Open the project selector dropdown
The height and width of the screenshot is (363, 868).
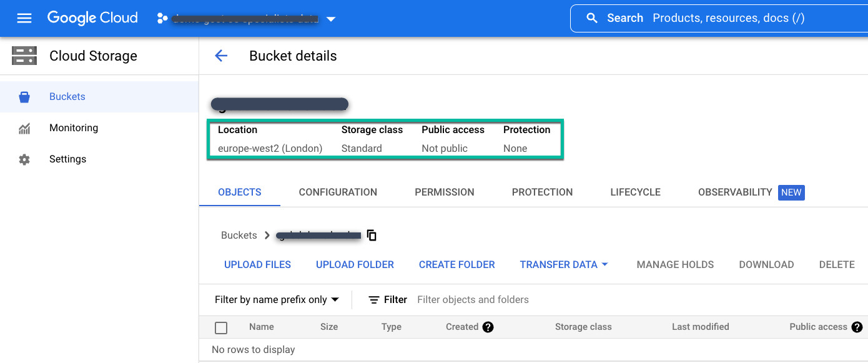click(331, 18)
